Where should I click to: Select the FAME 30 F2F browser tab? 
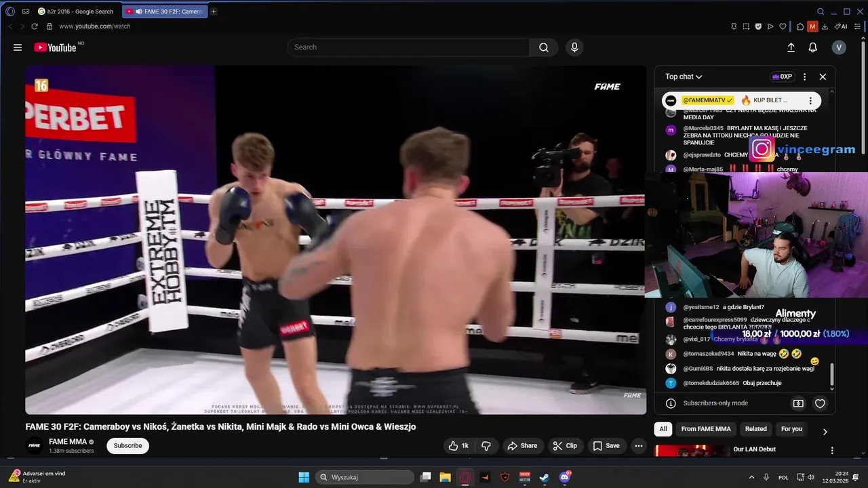click(x=165, y=12)
